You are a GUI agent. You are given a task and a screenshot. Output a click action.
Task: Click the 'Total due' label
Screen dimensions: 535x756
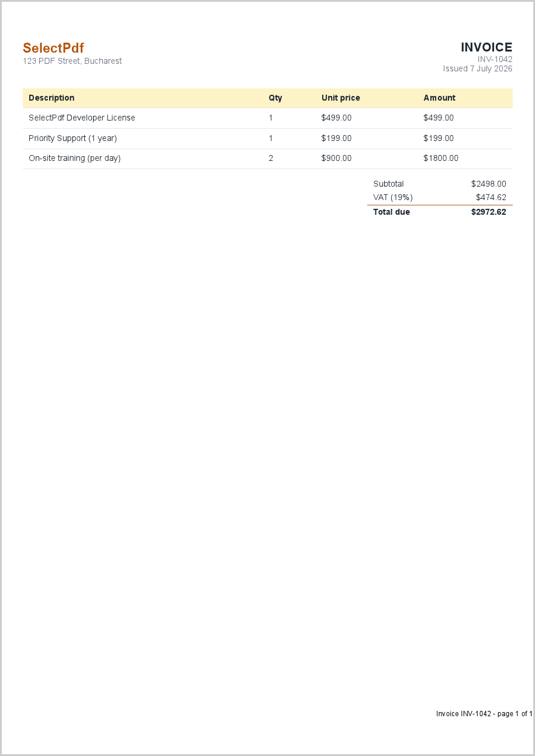(x=392, y=212)
